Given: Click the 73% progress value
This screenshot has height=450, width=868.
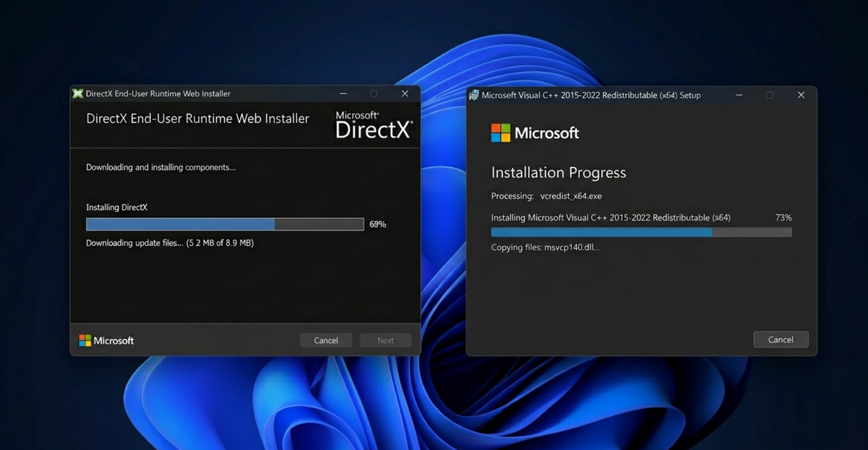Looking at the screenshot, I should (783, 218).
